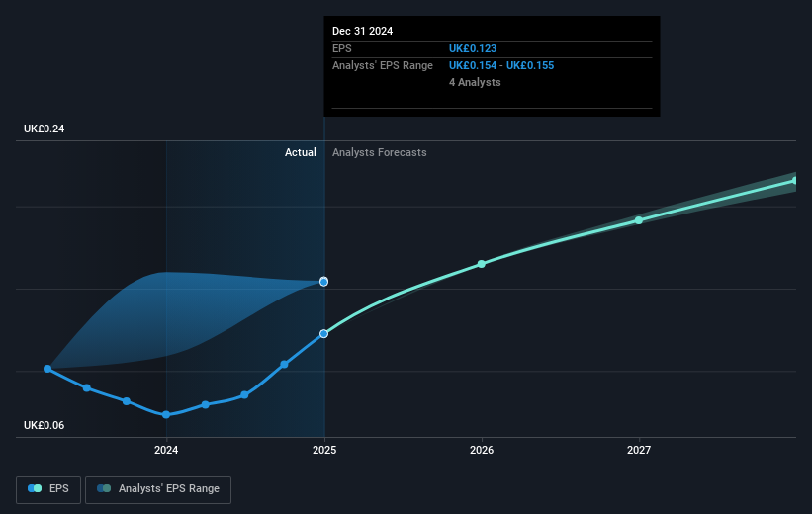The height and width of the screenshot is (514, 812).
Task: Click the mid-2024 EPS data point
Action: pyautogui.click(x=244, y=395)
